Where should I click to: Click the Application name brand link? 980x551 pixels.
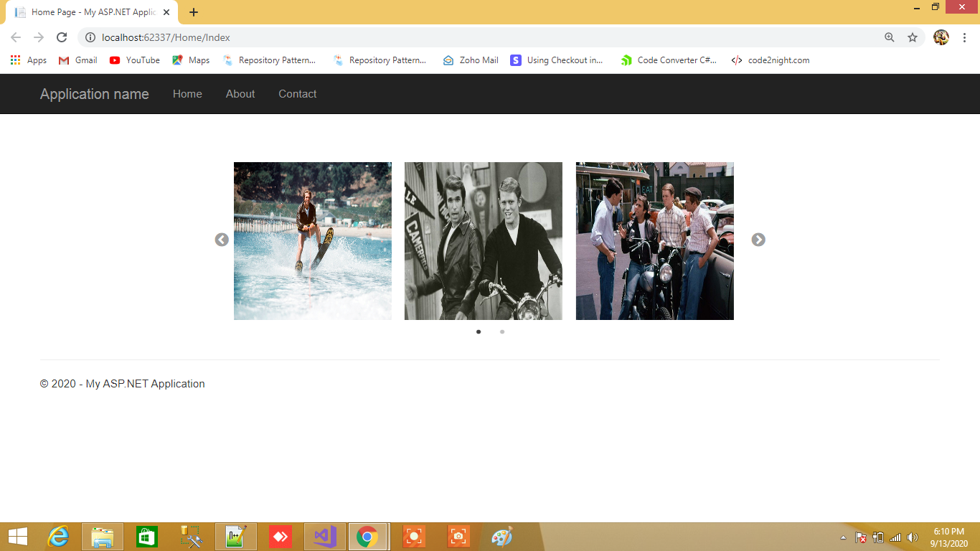[95, 94]
